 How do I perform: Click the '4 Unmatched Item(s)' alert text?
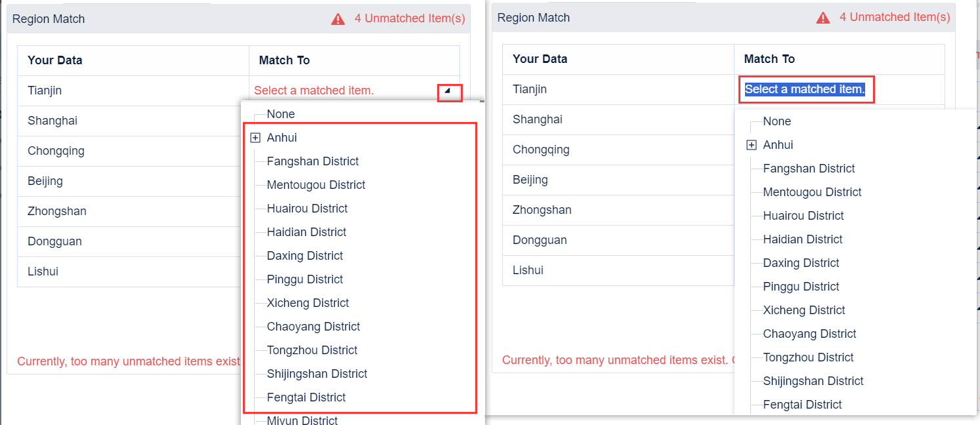pos(410,18)
